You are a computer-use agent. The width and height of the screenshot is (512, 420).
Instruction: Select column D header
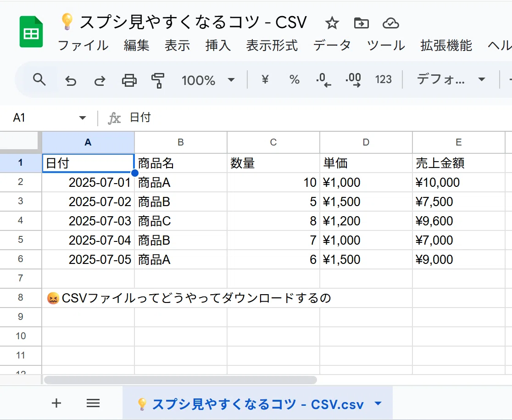(366, 142)
